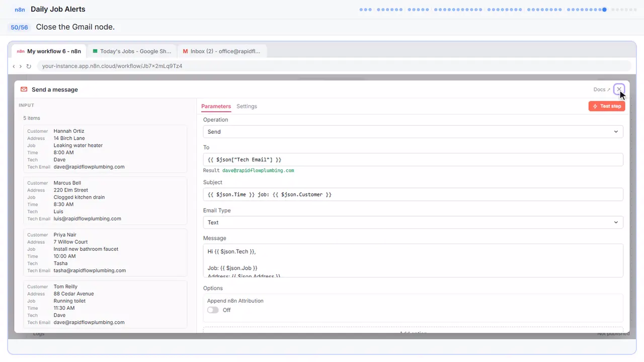644x362 pixels.
Task: Run the node with Test step
Action: (607, 106)
